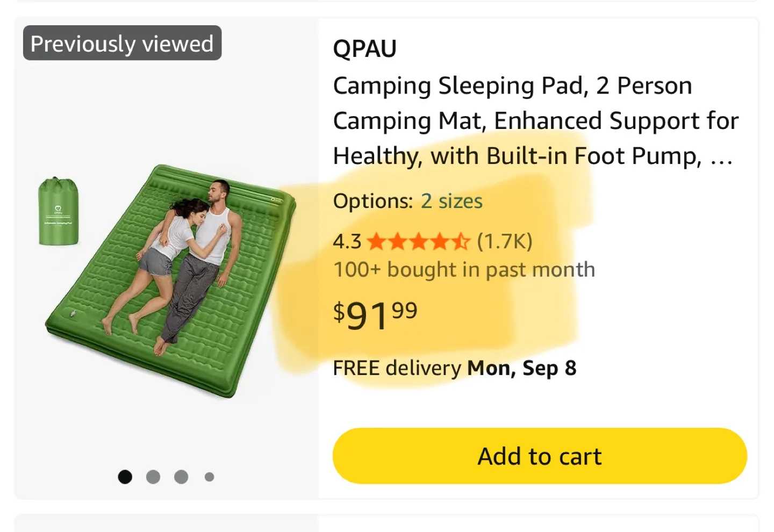Viewport: 774px width, 532px height.
Task: Select the fourth carousel dot
Action: click(209, 477)
